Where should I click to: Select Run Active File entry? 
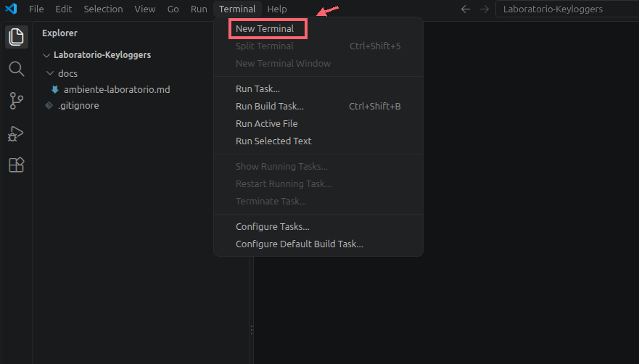318,123
